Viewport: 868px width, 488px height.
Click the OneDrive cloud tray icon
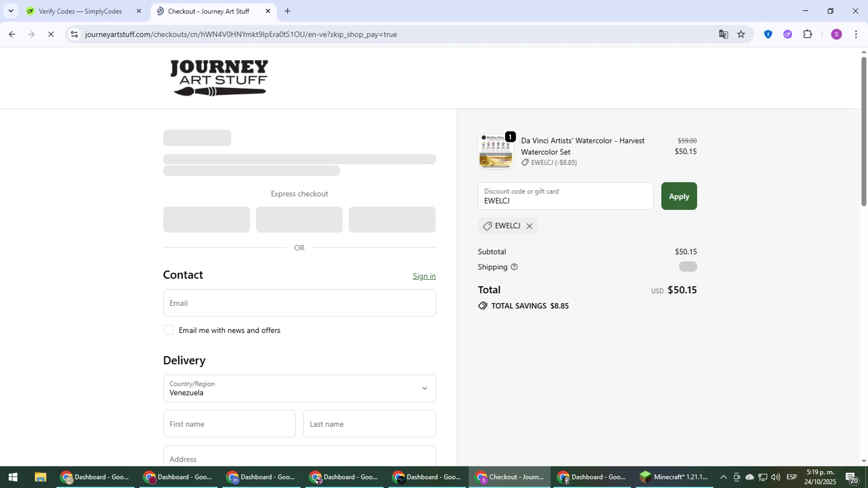[x=749, y=478]
